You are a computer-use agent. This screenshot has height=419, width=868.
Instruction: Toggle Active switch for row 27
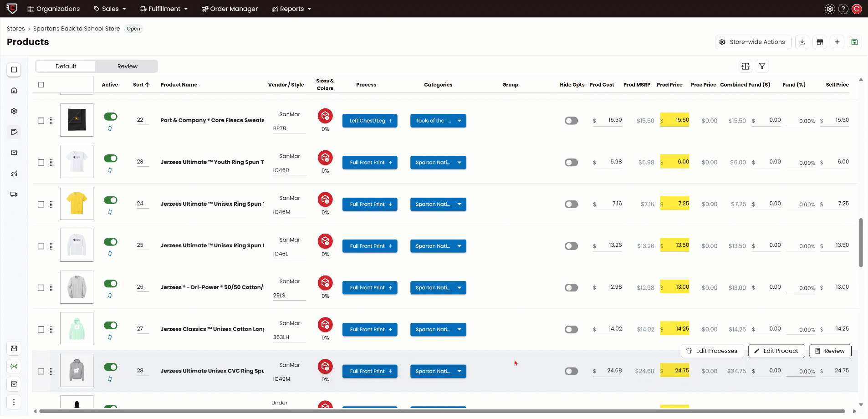coord(111,325)
